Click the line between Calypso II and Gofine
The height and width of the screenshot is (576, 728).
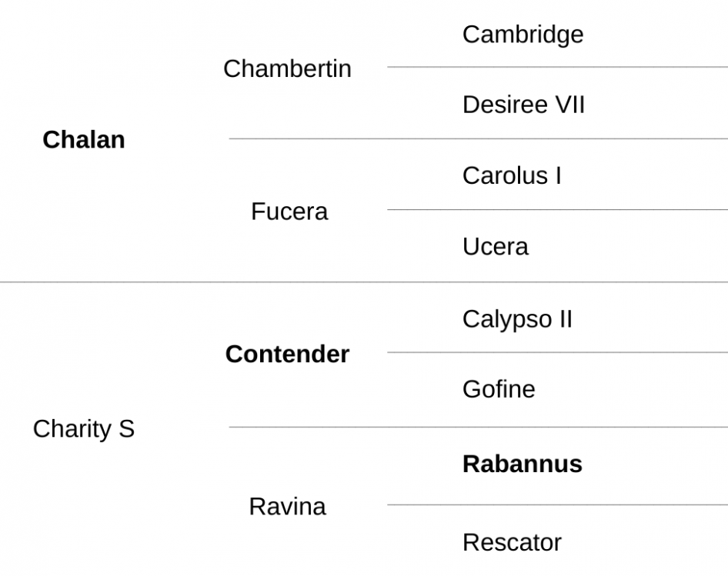click(x=558, y=352)
